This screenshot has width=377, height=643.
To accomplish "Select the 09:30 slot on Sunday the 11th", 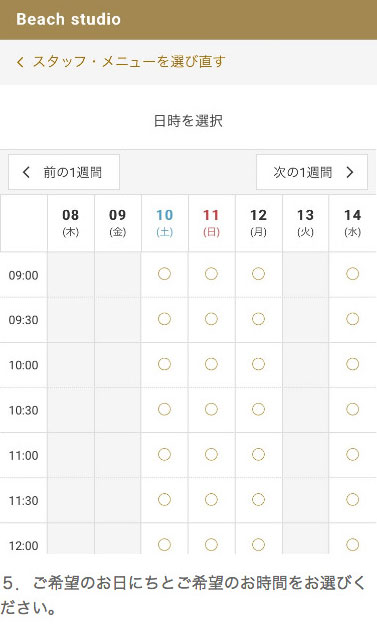I will tap(211, 319).
